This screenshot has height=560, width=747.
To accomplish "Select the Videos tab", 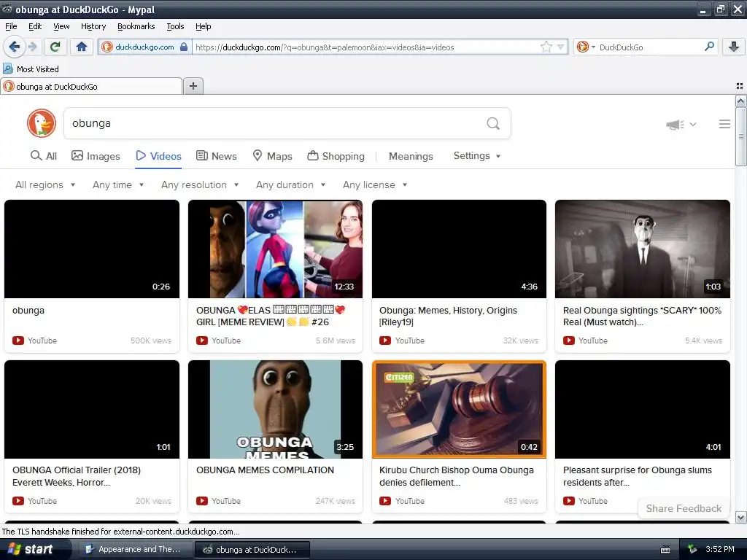I will tap(158, 156).
